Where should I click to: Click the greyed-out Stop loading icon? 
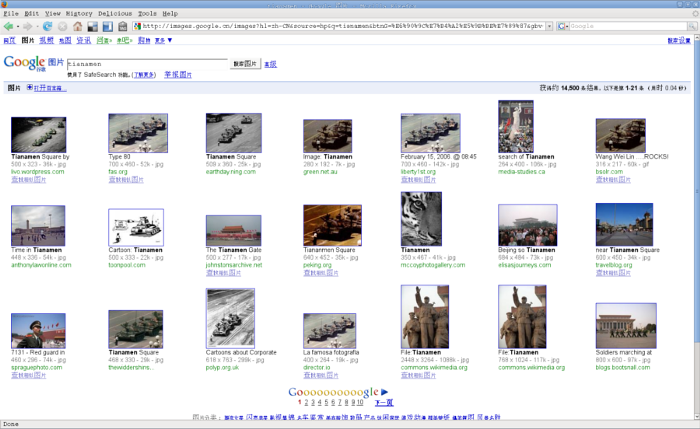(62, 26)
